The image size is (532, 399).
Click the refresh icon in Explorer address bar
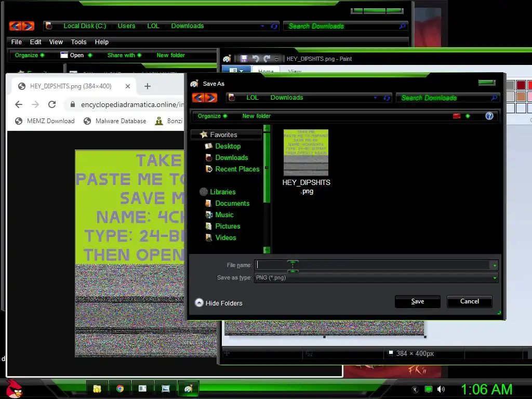[x=274, y=26]
